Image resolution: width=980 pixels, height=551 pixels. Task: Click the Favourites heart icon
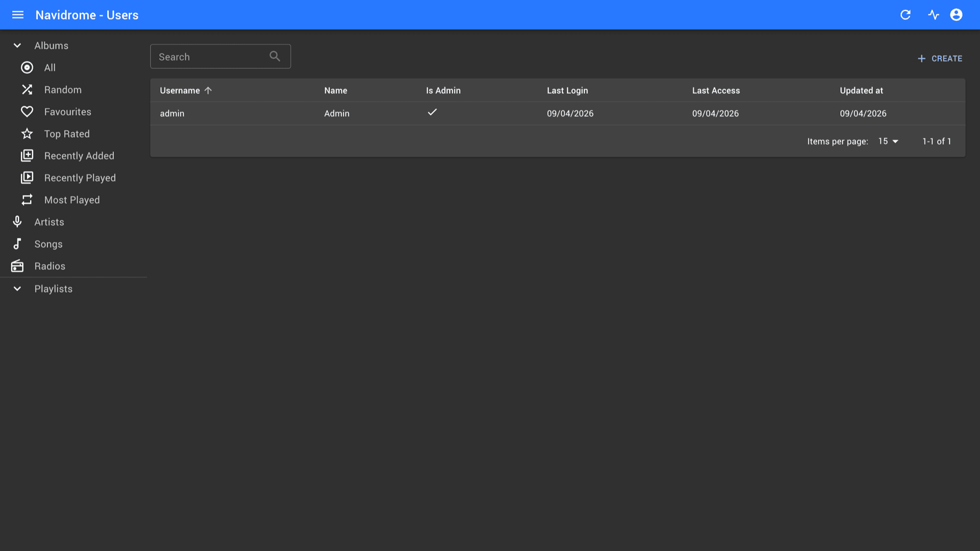27,111
